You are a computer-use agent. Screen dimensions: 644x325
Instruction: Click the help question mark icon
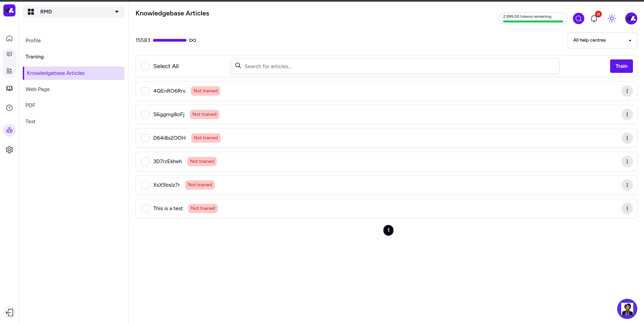click(9, 108)
